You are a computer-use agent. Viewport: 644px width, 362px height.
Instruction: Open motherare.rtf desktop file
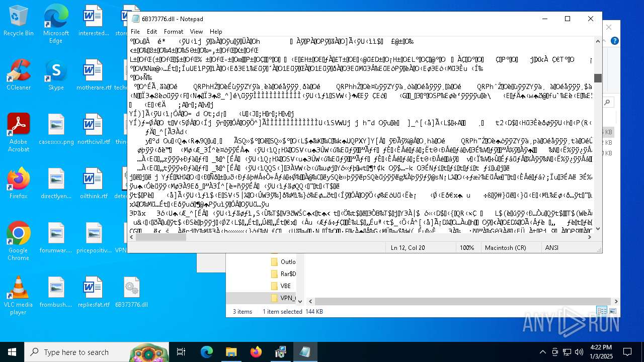point(94,75)
